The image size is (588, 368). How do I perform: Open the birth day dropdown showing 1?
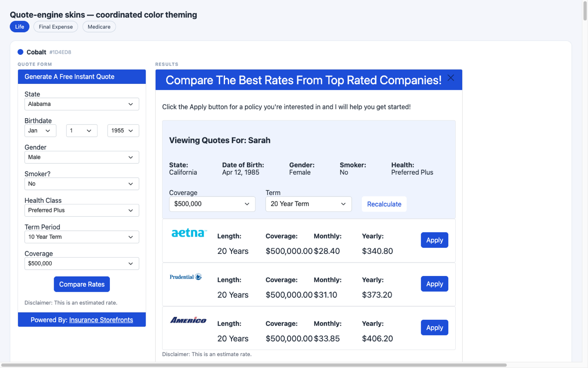tap(82, 131)
